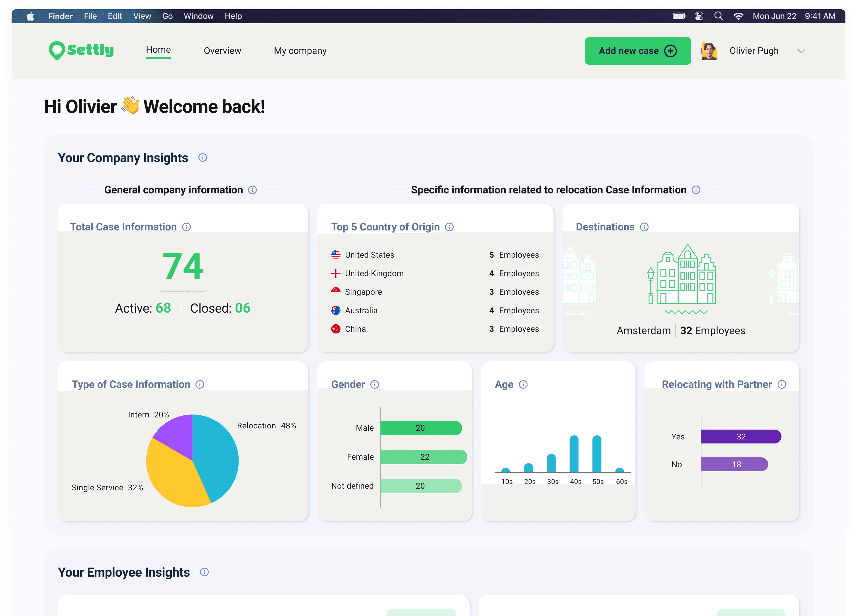857x616 pixels.
Task: Click info icon beside Gender heading
Action: [x=374, y=384]
